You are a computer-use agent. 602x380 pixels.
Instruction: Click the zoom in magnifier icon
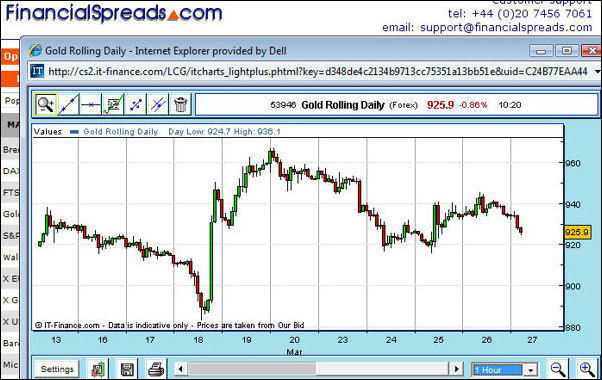pos(587,369)
